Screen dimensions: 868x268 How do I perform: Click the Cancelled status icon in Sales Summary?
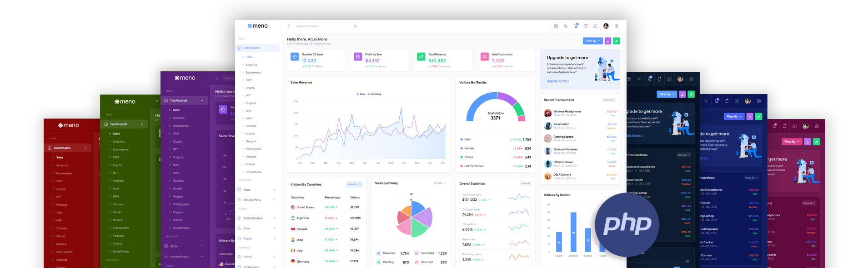point(416,253)
